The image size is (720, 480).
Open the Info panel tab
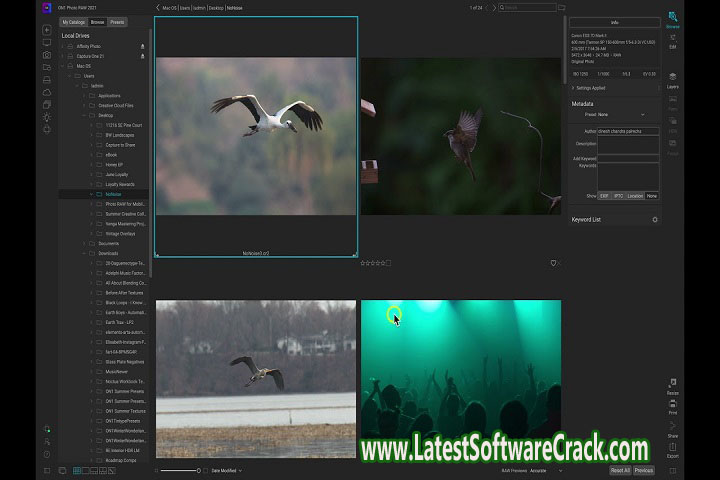click(614, 22)
